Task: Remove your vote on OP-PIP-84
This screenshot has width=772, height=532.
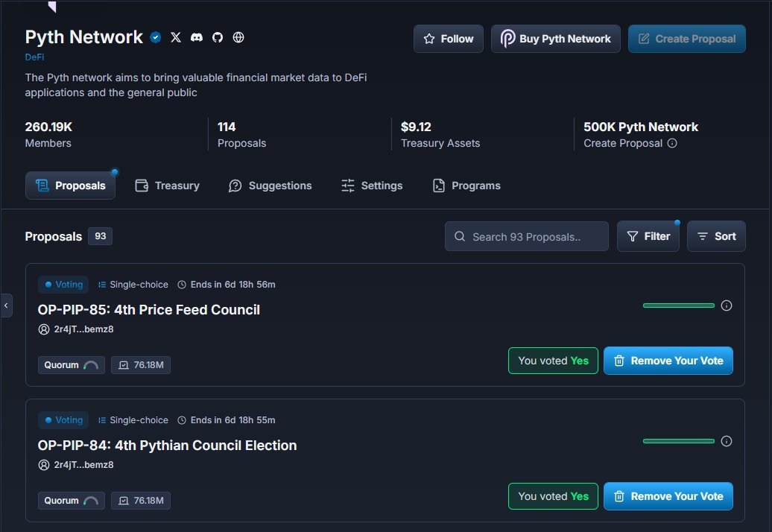Action: pos(668,496)
